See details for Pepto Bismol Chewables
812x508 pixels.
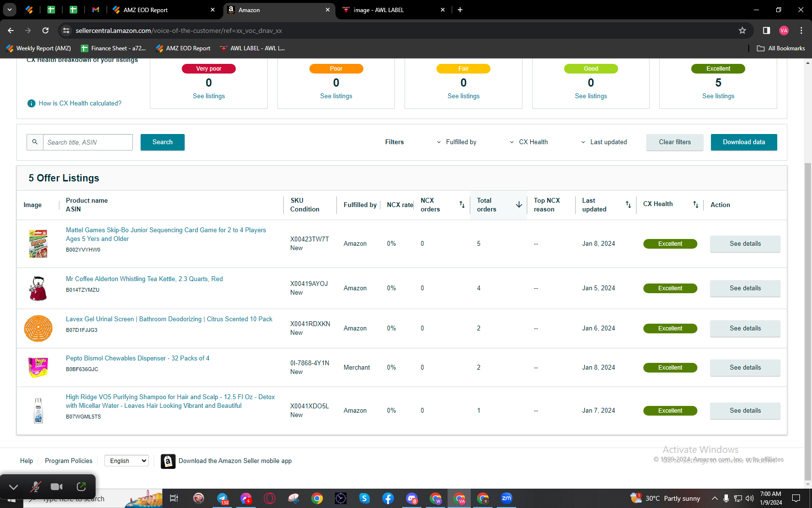pos(745,368)
